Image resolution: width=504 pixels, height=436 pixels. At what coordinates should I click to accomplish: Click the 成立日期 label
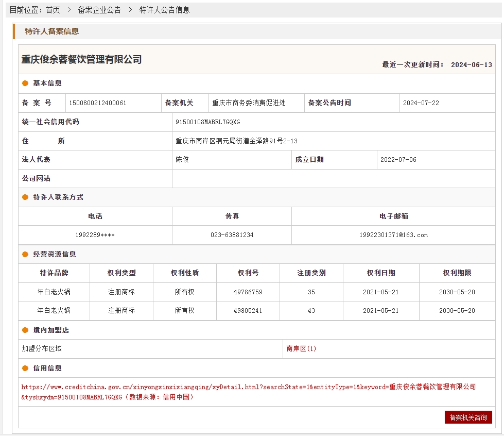[x=309, y=160]
